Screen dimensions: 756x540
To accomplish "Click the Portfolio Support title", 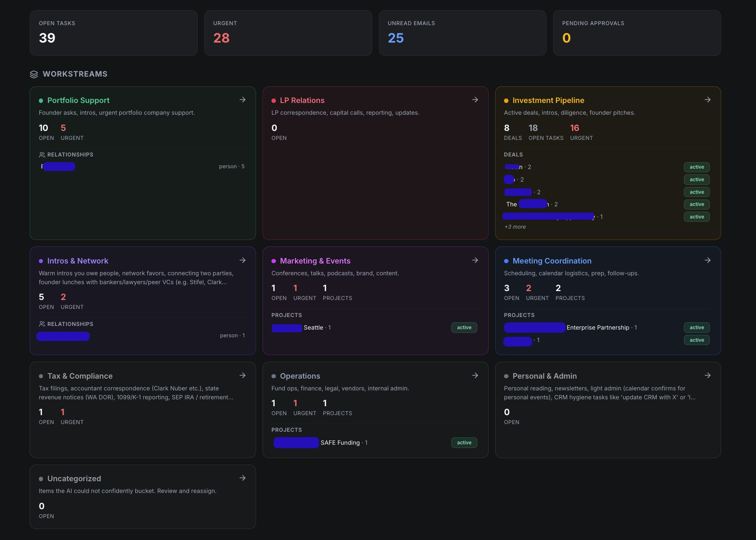I will [x=78, y=100].
